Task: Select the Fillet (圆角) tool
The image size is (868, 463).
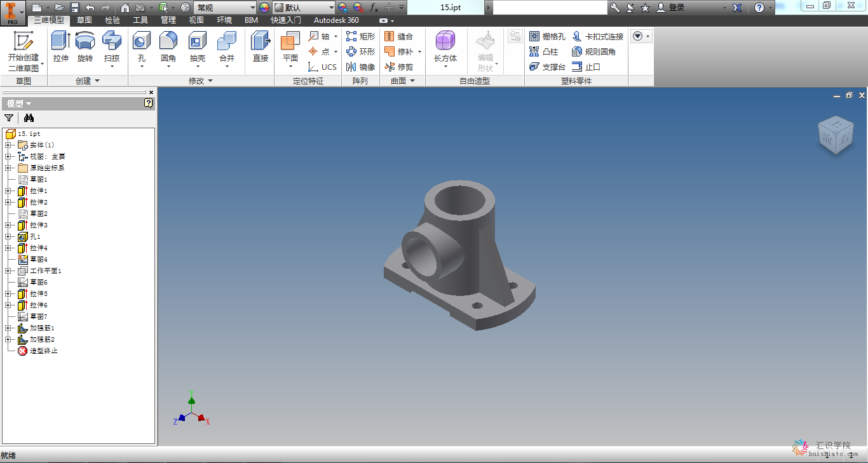Action: point(168,50)
